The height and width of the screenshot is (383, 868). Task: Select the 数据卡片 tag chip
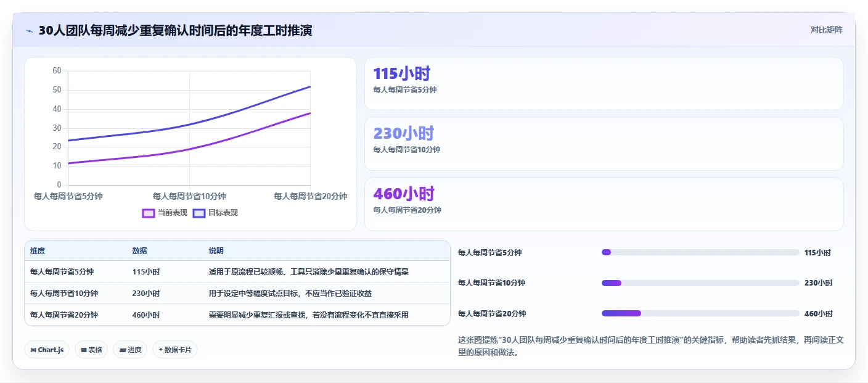click(x=175, y=350)
